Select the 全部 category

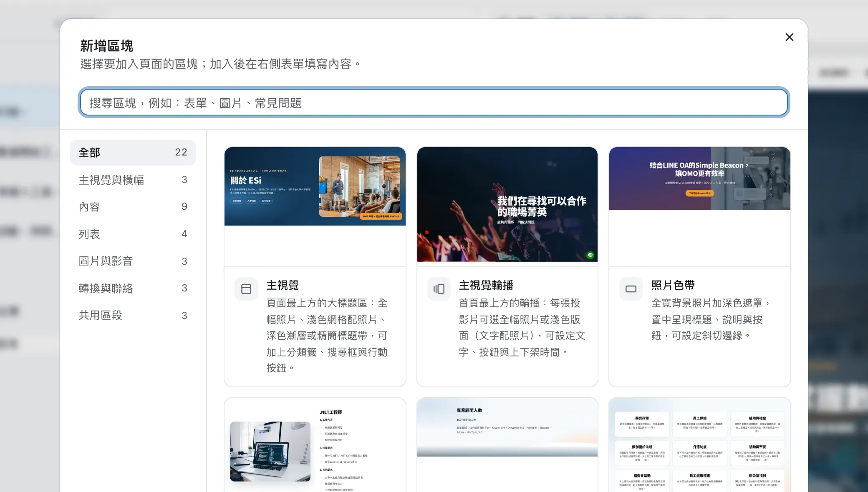tap(133, 153)
